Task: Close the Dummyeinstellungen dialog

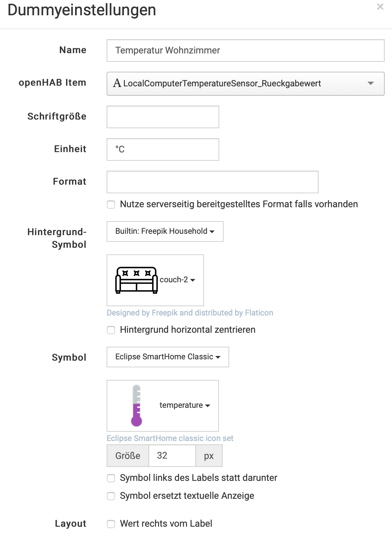Action: pos(380,7)
